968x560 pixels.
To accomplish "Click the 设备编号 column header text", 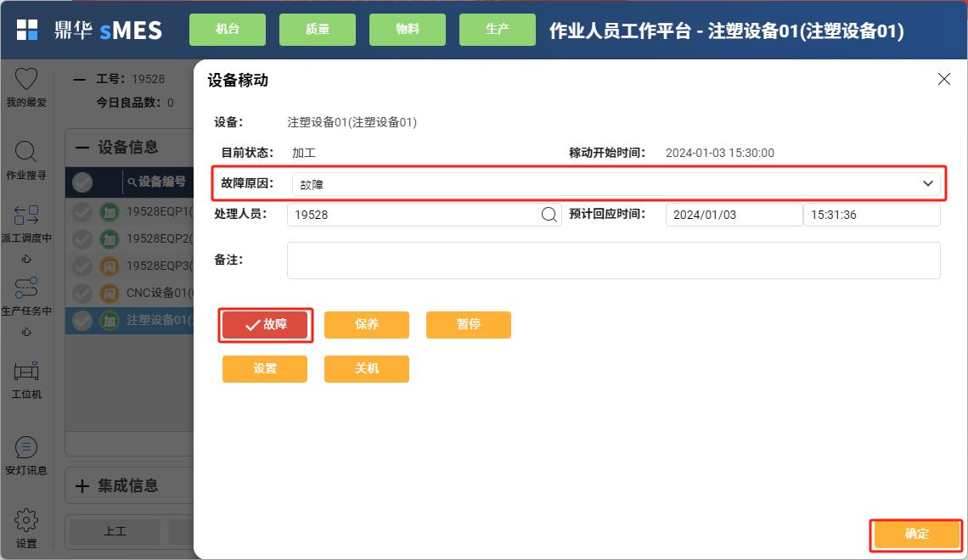I will point(161,182).
